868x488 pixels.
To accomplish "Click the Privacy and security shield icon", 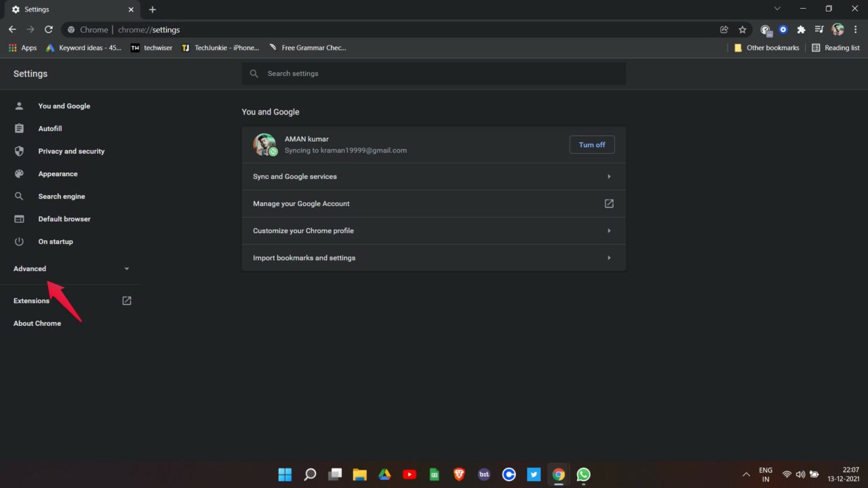I will 19,151.
